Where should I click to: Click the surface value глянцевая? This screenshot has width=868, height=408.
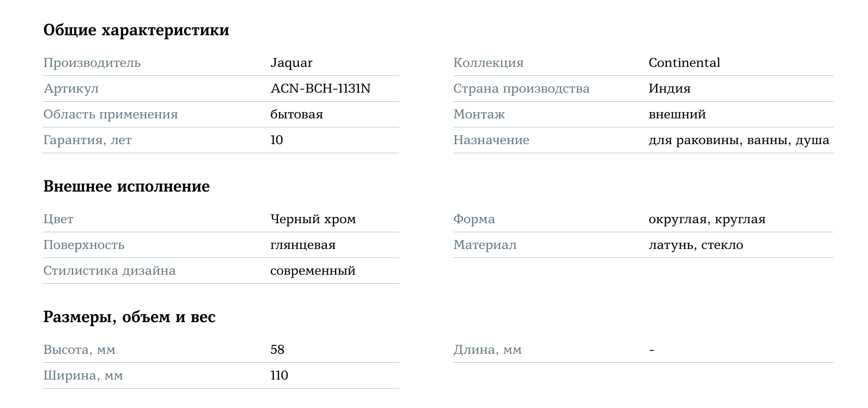pos(303,245)
